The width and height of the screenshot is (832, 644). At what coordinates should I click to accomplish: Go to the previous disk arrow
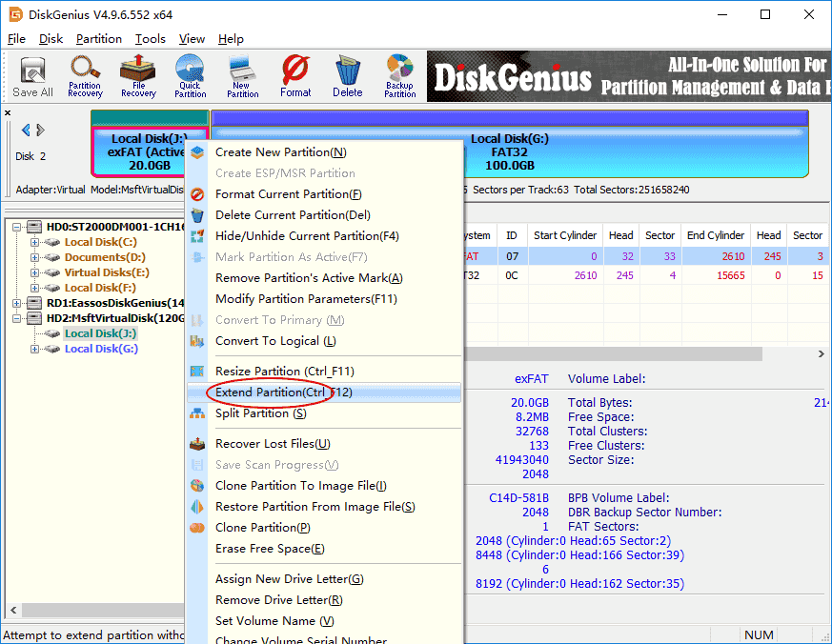pos(26,131)
